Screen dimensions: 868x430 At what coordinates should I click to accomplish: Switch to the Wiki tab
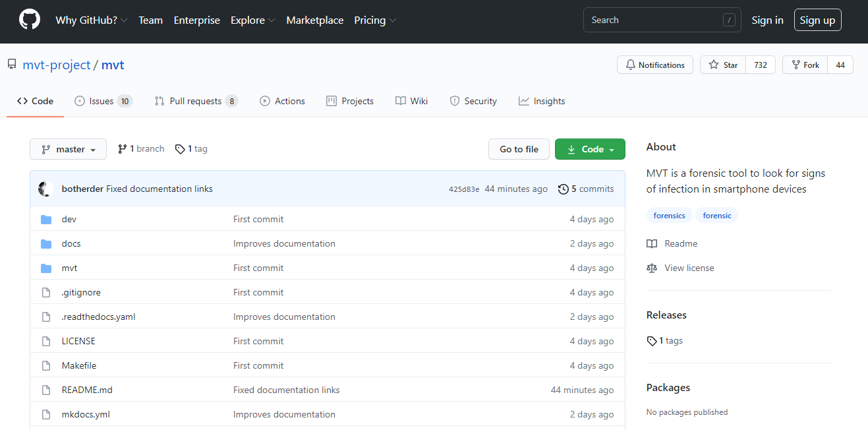pos(412,101)
